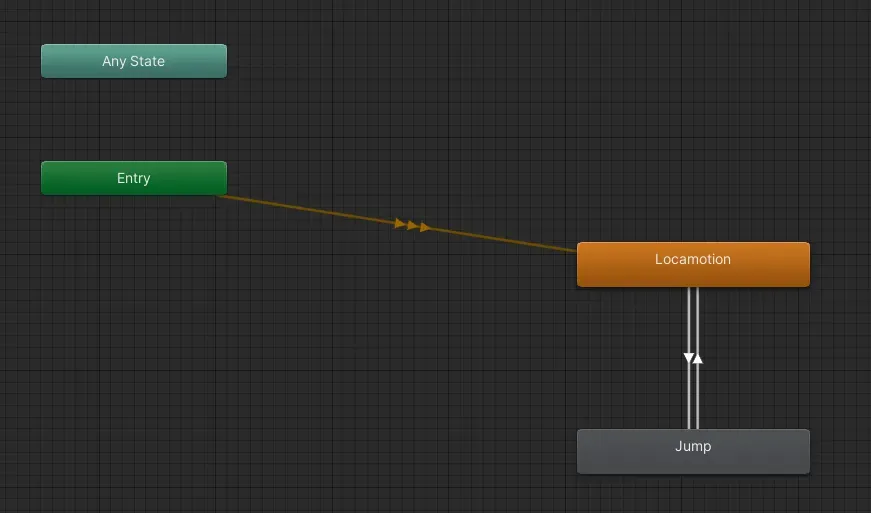Click the "Jump" label text
The image size is (871, 513).
click(692, 446)
